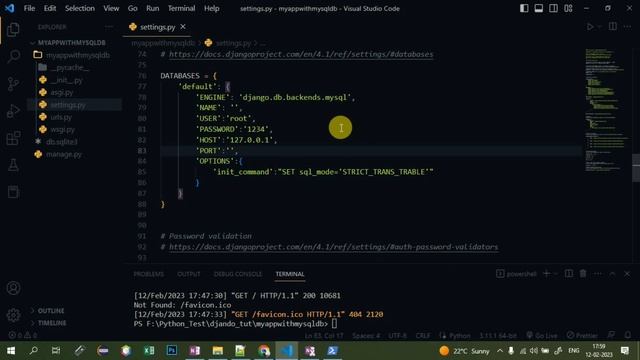
Task: Open asgi.py in explorer
Action: coord(62,93)
